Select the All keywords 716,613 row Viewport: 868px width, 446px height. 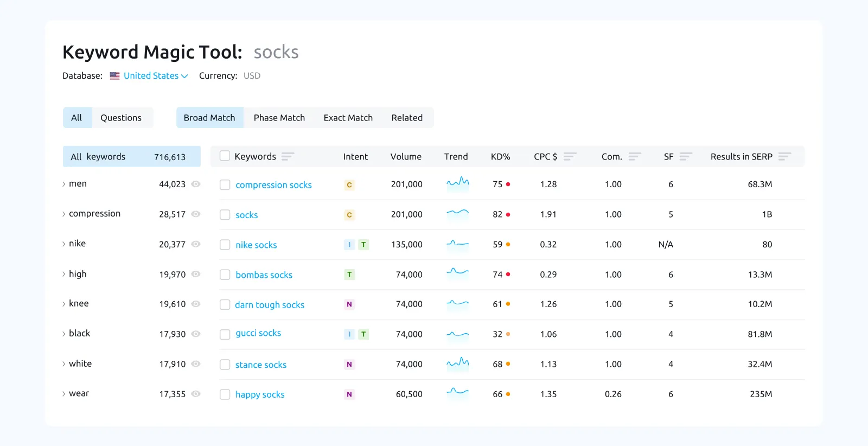pos(132,156)
